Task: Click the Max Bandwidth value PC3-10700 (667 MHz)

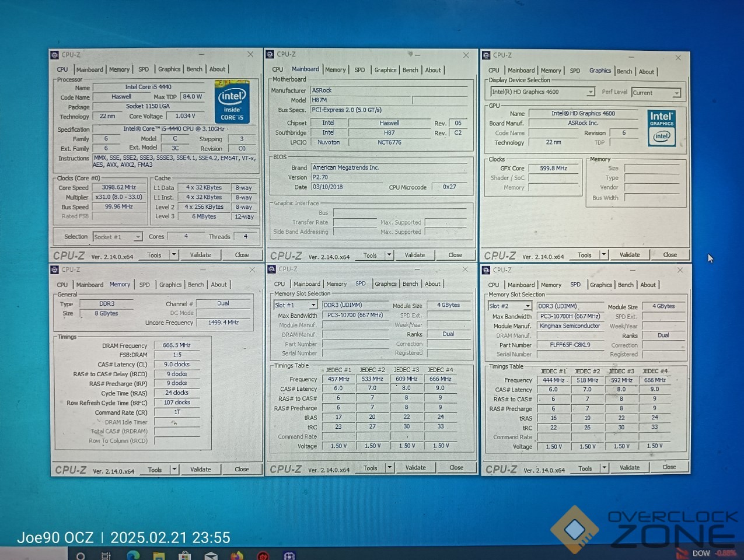Action: (x=355, y=315)
